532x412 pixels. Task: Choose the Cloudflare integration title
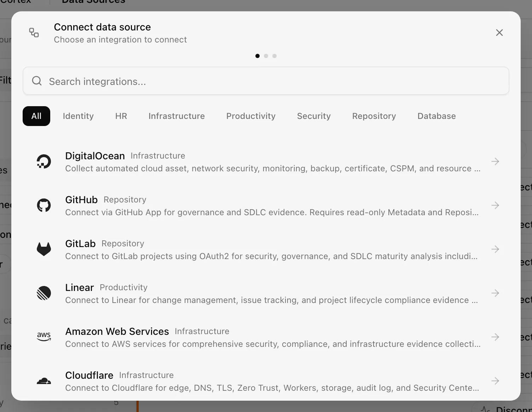coord(89,375)
